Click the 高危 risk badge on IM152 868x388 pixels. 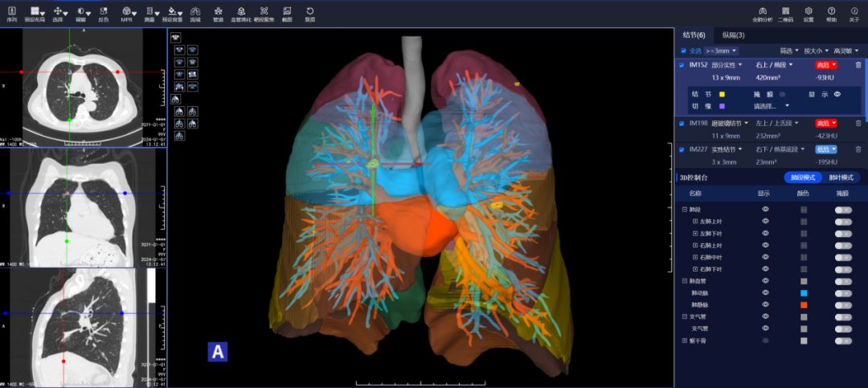[825, 65]
